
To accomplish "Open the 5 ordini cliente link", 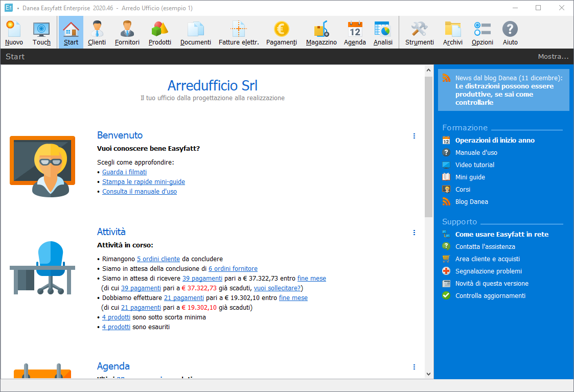I will 158,259.
